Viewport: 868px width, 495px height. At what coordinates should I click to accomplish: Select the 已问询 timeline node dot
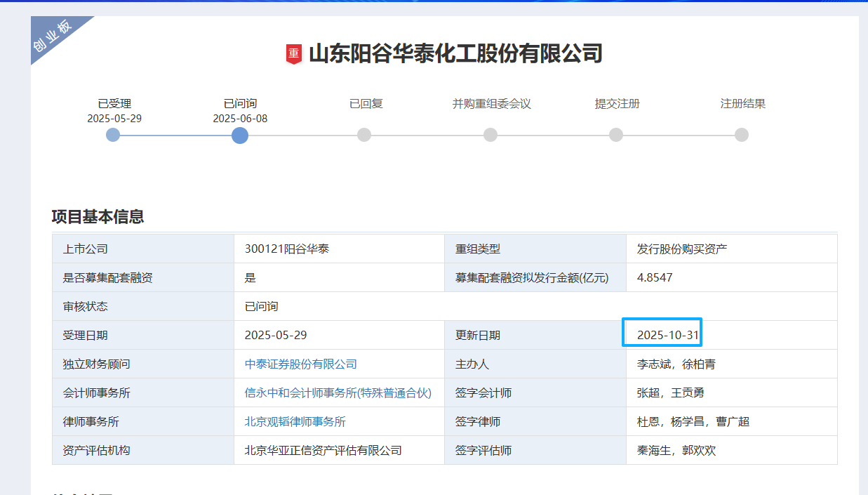coord(240,135)
